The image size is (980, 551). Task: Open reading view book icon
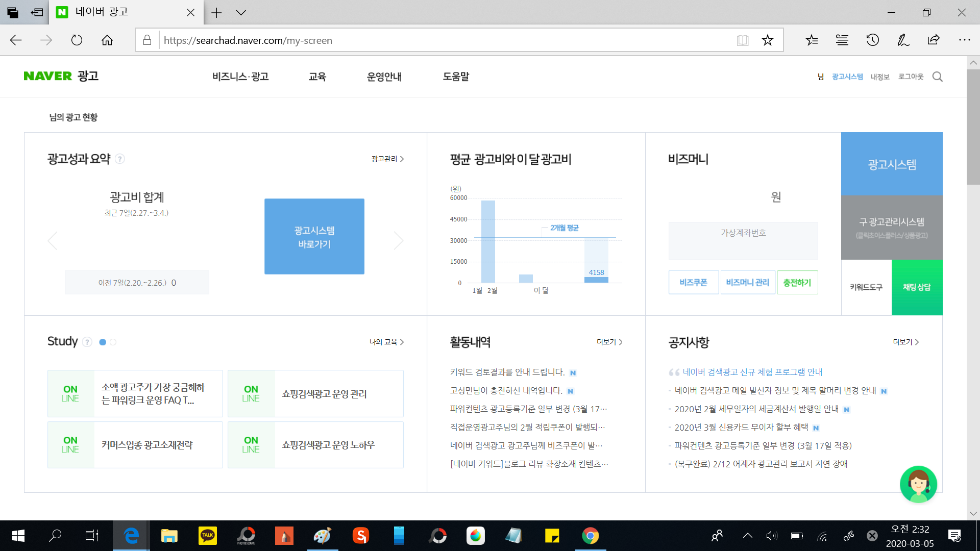pos(743,40)
